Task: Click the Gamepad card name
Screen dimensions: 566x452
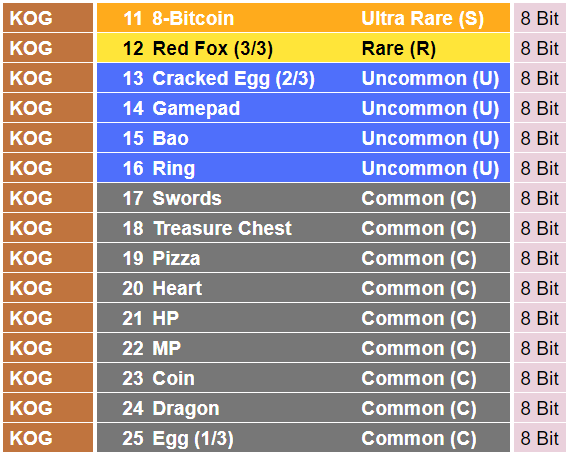Action: pyautogui.click(x=196, y=108)
